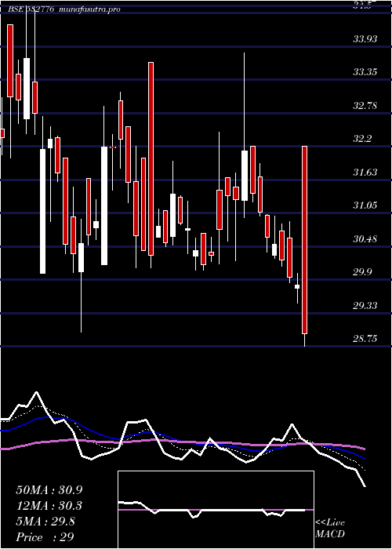Click the 33.35 price axis label
Image resolution: width=392 pixels, height=549 pixels.
[365, 72]
